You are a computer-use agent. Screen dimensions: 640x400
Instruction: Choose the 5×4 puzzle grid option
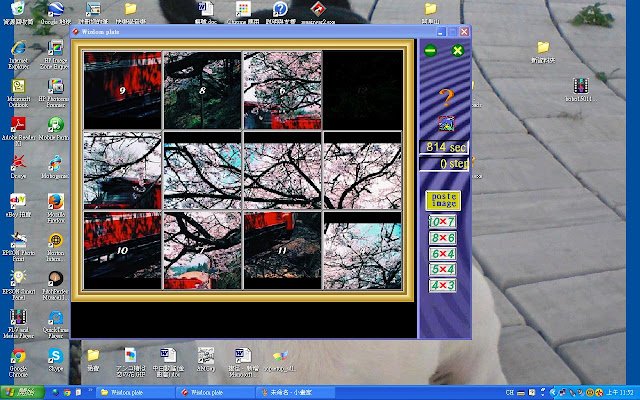click(x=442, y=270)
